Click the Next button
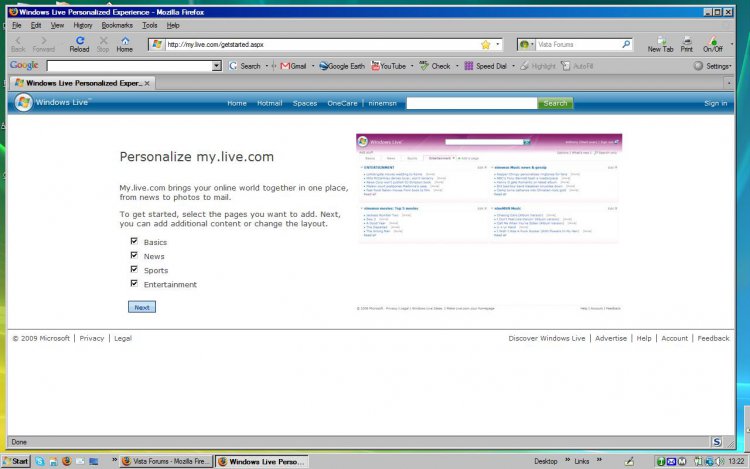 [x=142, y=307]
